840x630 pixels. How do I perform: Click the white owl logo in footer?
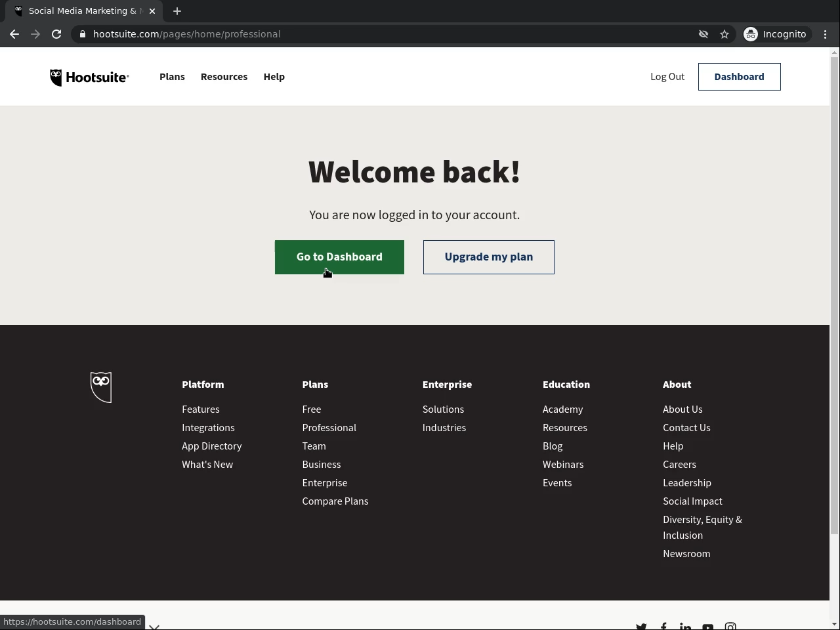coord(101,387)
